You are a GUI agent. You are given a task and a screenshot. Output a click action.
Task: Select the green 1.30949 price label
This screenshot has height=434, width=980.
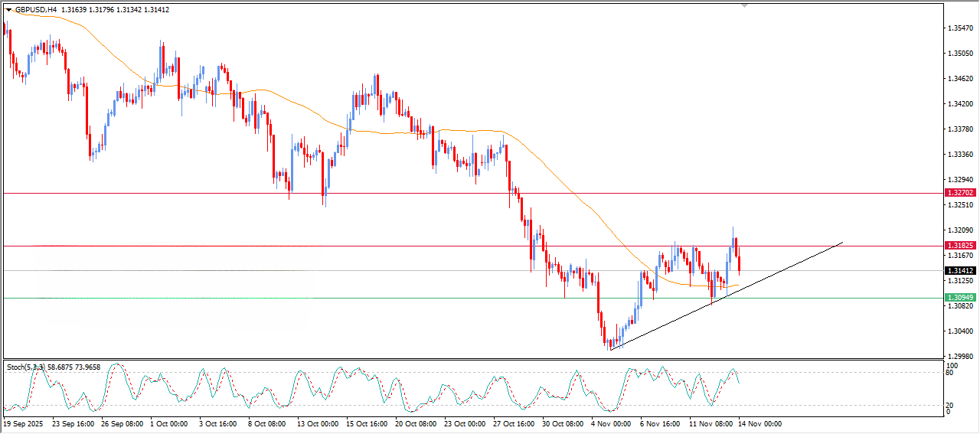tap(959, 297)
